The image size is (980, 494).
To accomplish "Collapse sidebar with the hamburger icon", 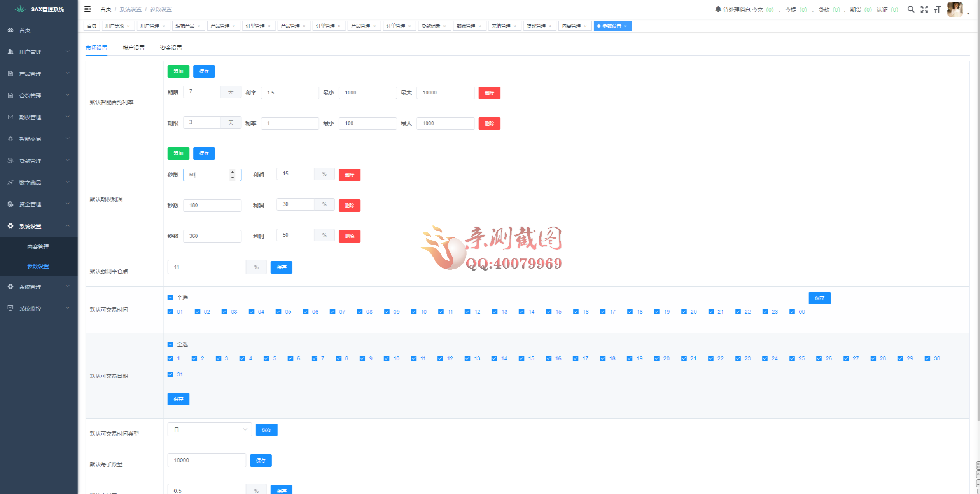I will coord(87,9).
